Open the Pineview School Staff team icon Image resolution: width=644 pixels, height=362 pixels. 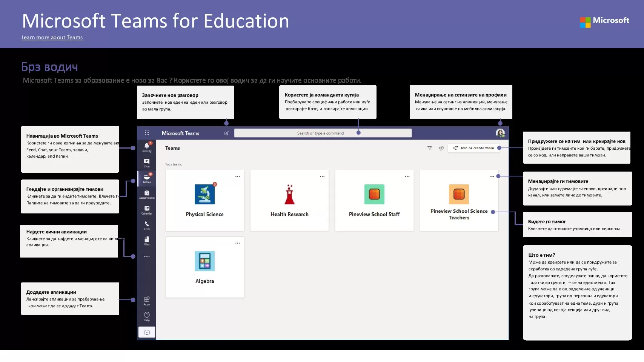tap(374, 194)
